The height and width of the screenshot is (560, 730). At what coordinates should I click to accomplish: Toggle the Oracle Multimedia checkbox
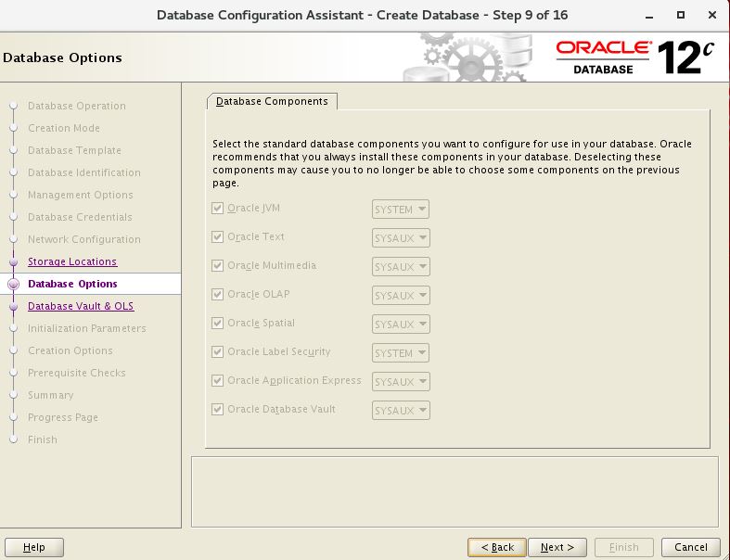click(217, 266)
